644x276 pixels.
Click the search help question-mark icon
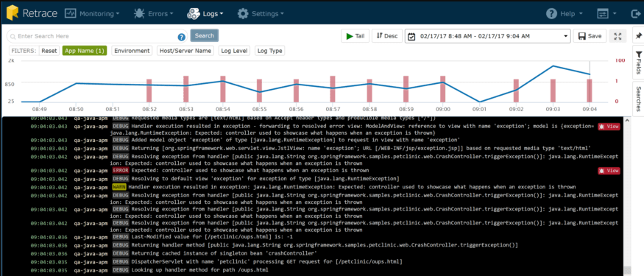pyautogui.click(x=181, y=37)
